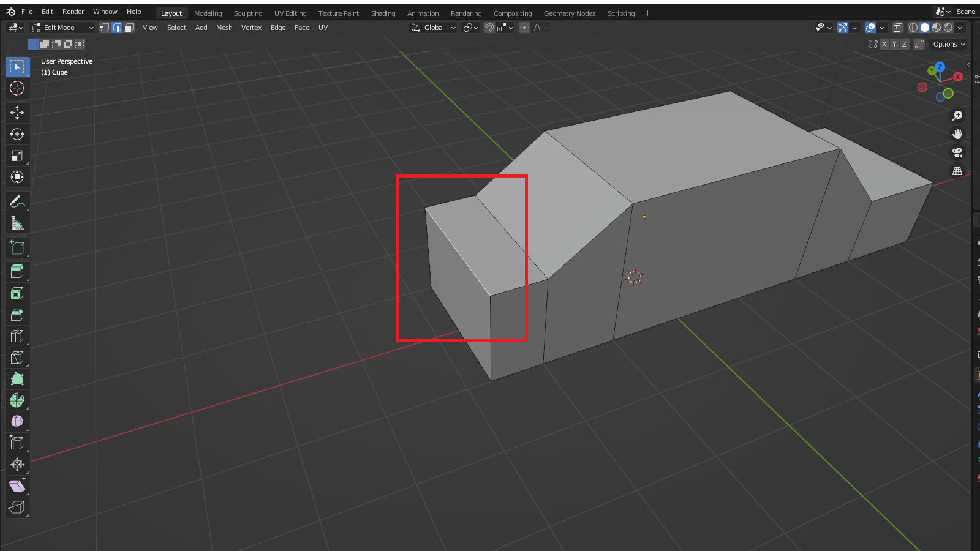
Task: Switch to solid shading
Action: (925, 28)
